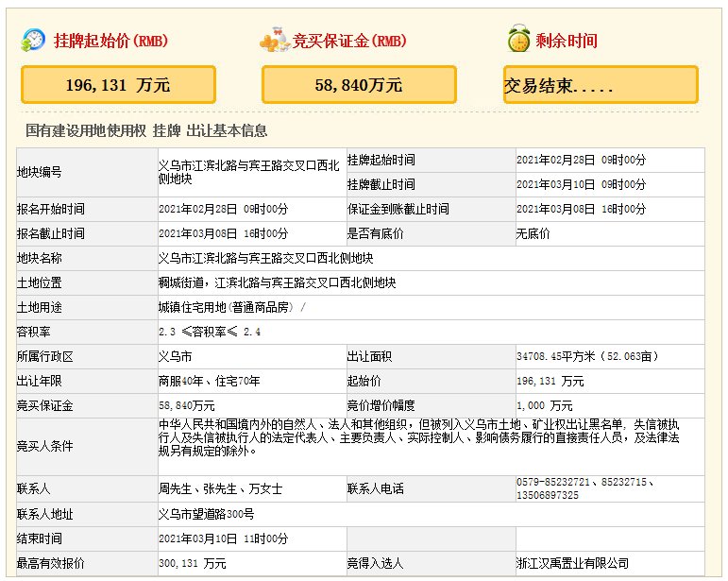Click the 交易结束 remaining time box
The image size is (728, 581).
point(601,84)
